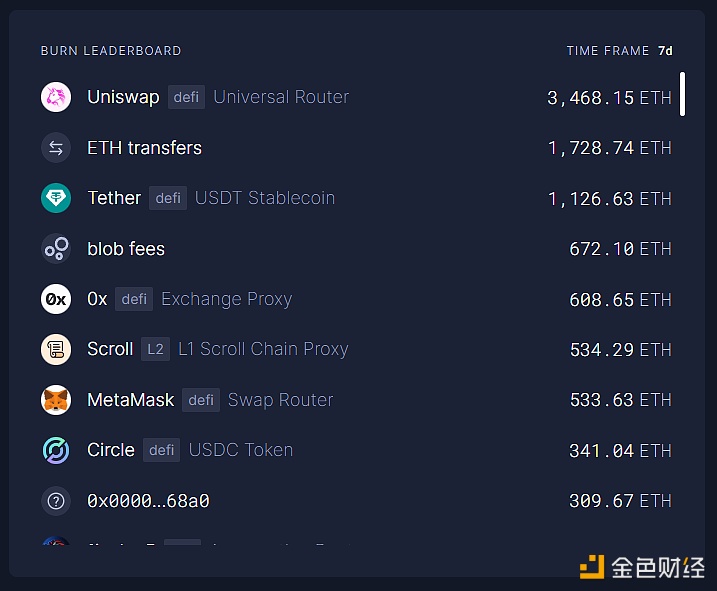Open the Tether USDT Stablecoin entry
Image resolution: width=717 pixels, height=591 pixels.
tap(265, 198)
